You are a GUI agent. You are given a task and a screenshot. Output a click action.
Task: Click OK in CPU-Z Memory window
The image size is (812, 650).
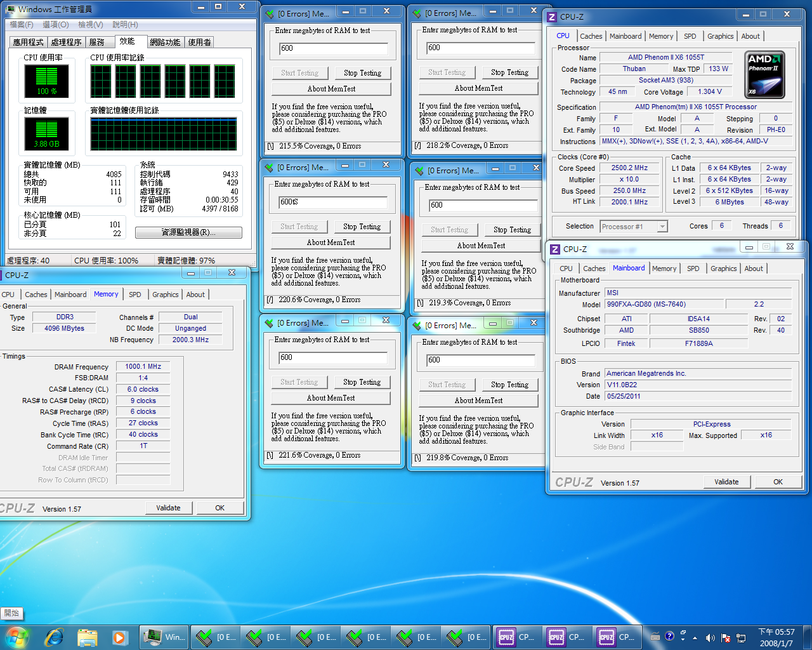219,508
